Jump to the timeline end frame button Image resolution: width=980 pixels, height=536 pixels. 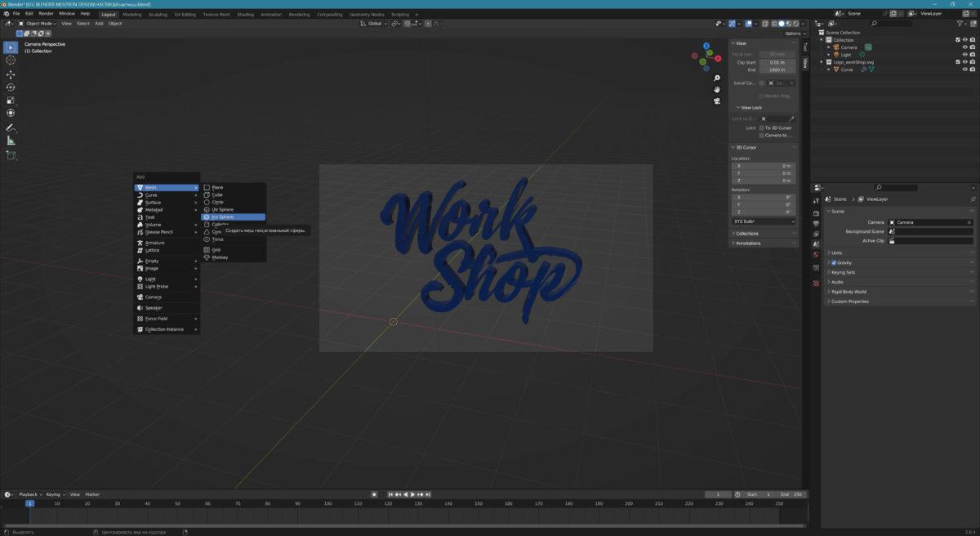(428, 494)
